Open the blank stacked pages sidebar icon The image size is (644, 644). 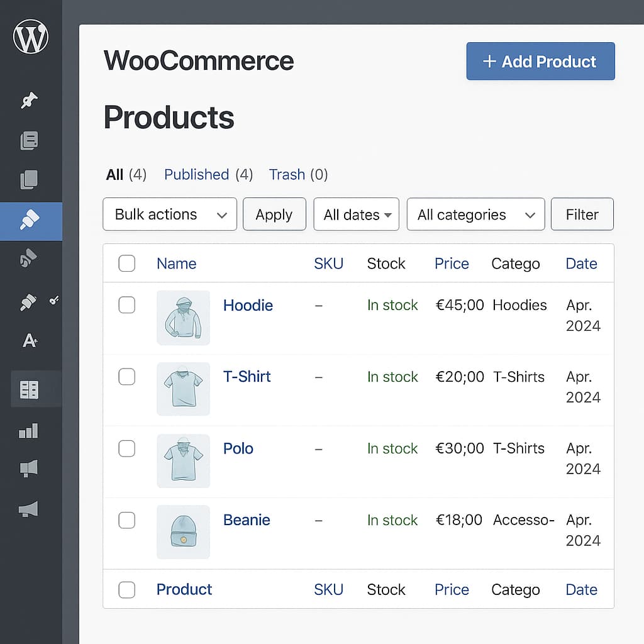click(30, 180)
